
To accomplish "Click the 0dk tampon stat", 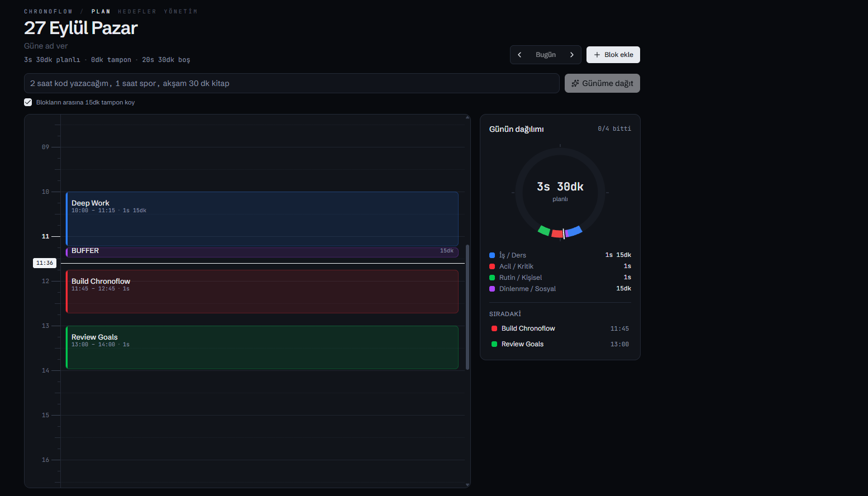I will [111, 60].
